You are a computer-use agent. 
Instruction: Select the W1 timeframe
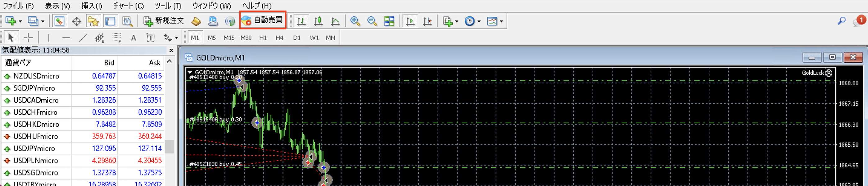314,38
